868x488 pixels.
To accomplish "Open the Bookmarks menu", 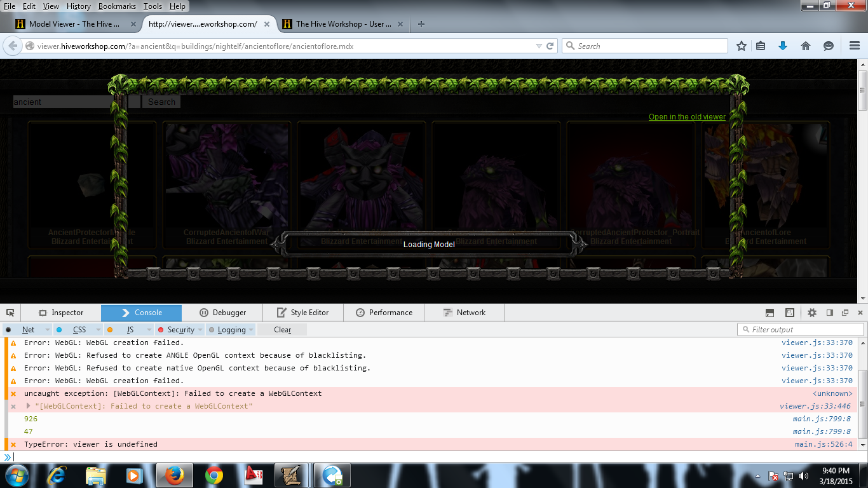I will 117,6.
